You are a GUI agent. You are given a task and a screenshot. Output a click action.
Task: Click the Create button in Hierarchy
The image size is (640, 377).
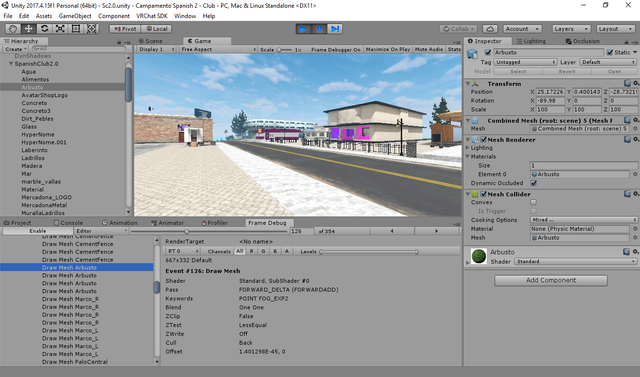[16, 49]
